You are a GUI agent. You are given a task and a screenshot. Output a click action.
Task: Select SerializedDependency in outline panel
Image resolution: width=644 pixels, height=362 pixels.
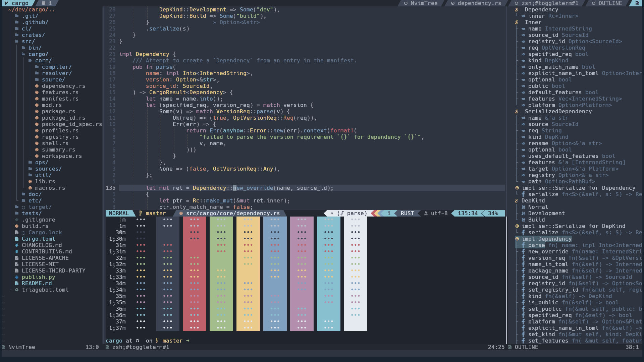(x=558, y=111)
